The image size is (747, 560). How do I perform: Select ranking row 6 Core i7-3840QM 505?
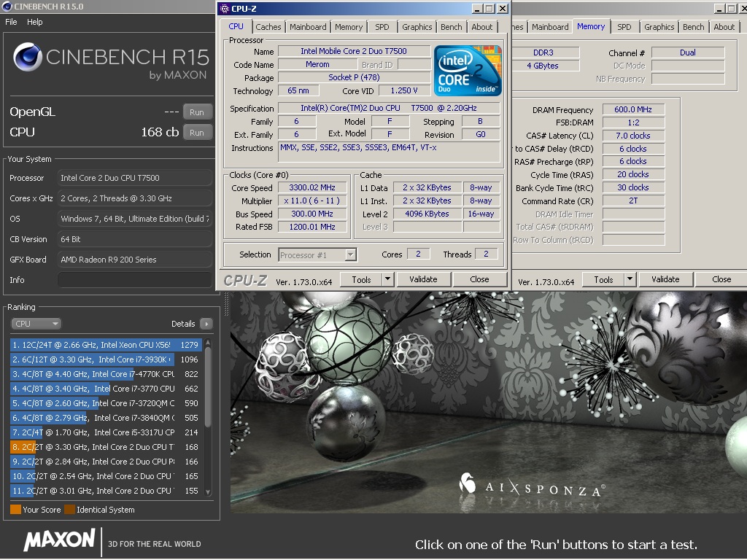click(106, 418)
